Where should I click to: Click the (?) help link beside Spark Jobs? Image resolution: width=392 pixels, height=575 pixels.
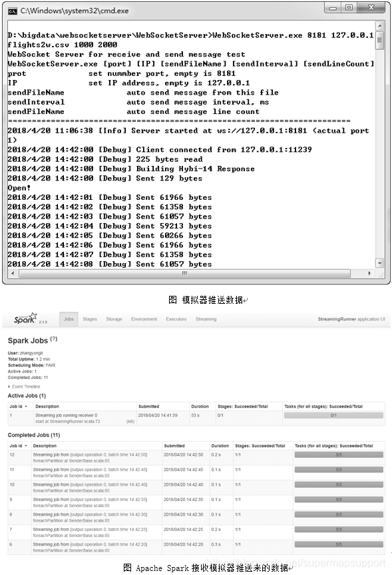click(x=54, y=339)
